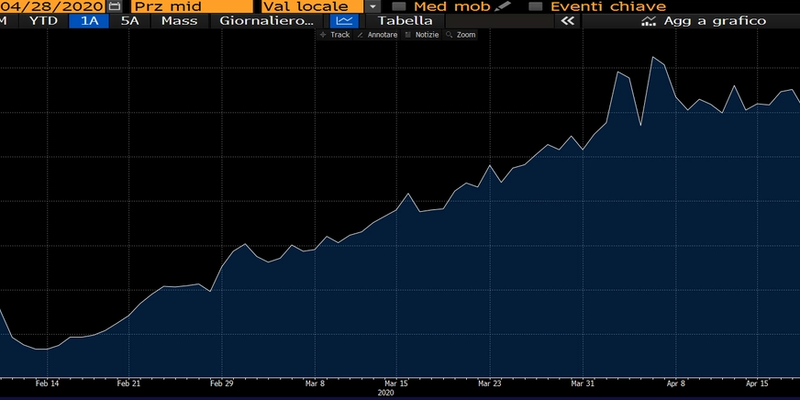Click the Apr 8 axis label

[x=676, y=384]
